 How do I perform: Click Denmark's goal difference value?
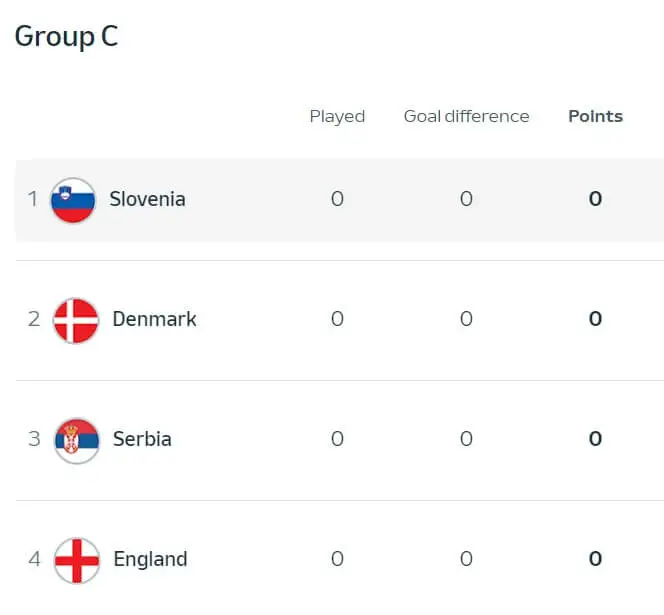pos(466,319)
